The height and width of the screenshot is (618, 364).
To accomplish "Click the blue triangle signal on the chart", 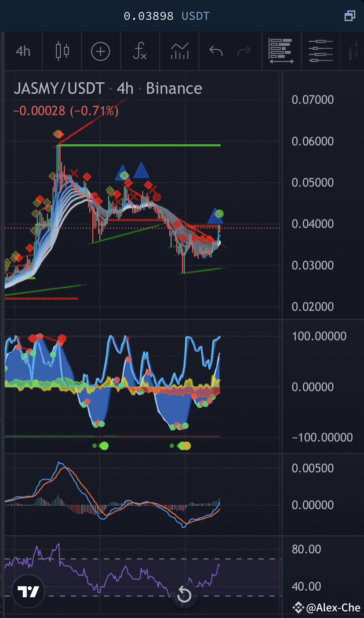I will 142,172.
